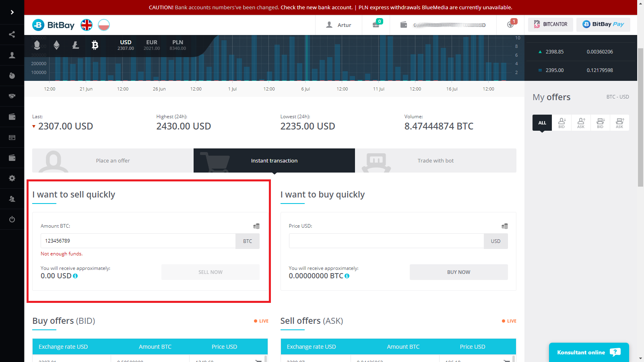The height and width of the screenshot is (362, 644).
Task: Click the Buy offers (BID) heading
Action: (x=64, y=321)
